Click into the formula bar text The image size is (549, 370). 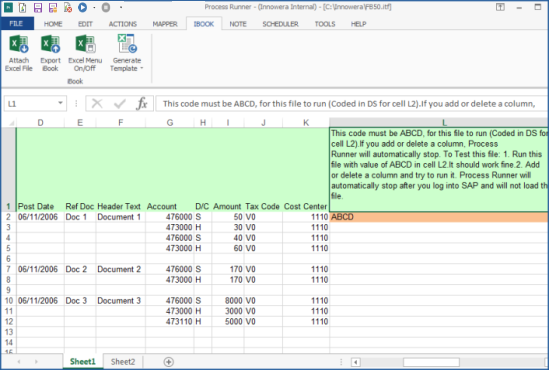(352, 104)
